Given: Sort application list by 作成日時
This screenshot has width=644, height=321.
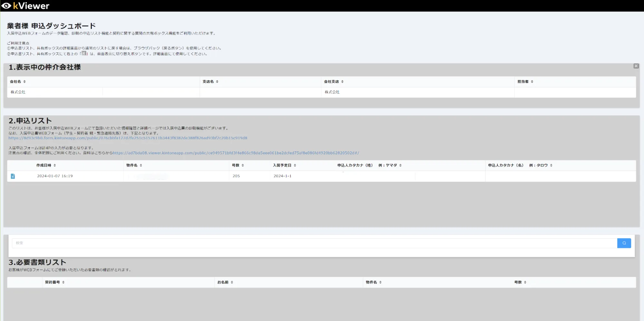Looking at the screenshot, I should coord(55,165).
